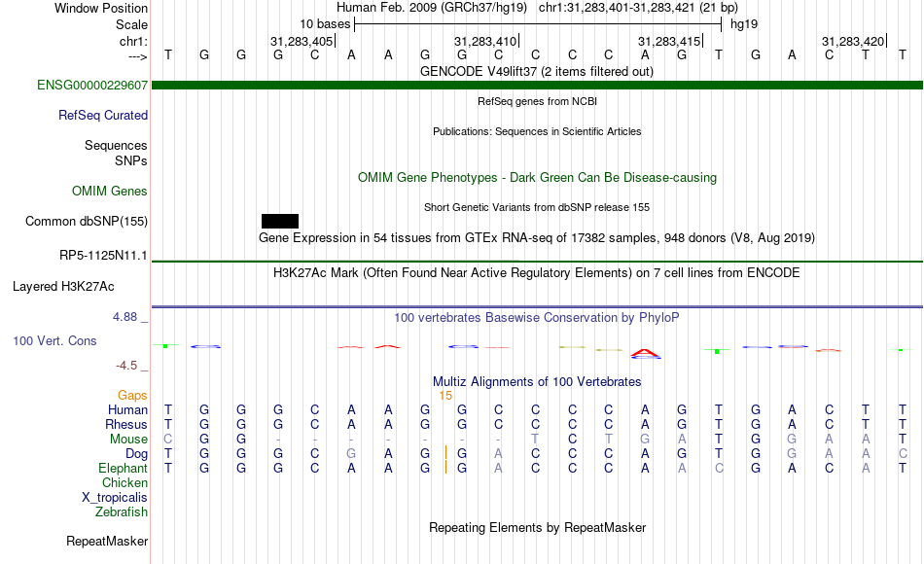Screen dimensions: 924x564
Task: Click the Multiz Alignments of 100 Vertebrates title
Action: pyautogui.click(x=537, y=382)
